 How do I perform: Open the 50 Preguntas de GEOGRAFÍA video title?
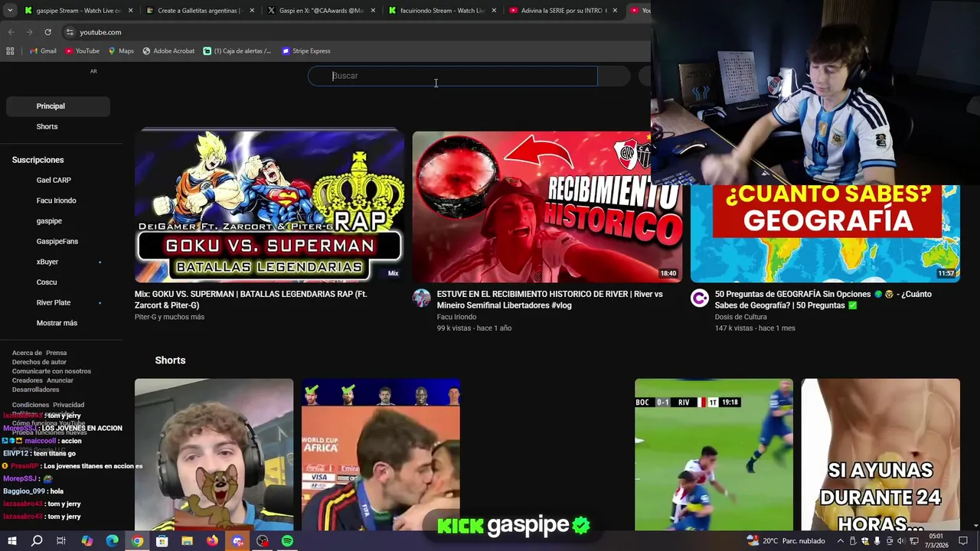point(823,299)
